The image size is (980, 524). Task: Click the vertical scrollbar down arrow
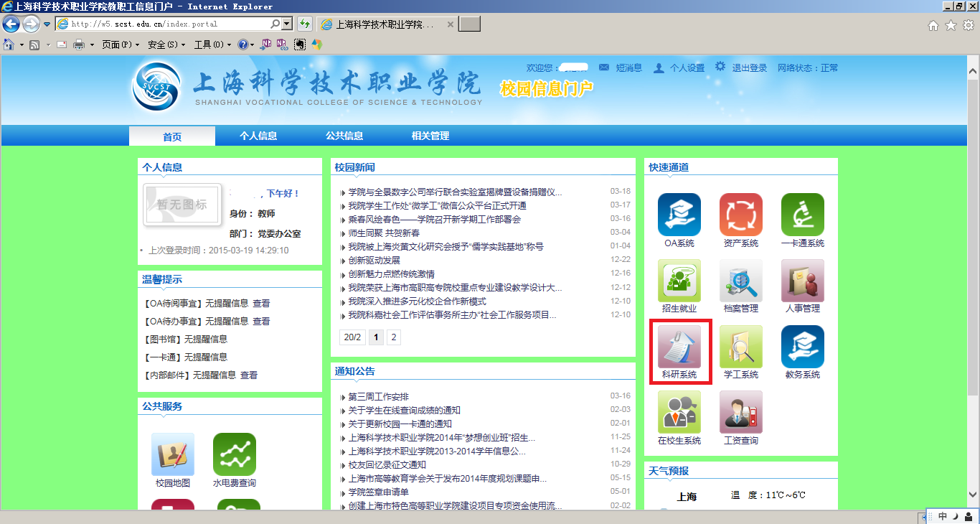click(x=973, y=495)
